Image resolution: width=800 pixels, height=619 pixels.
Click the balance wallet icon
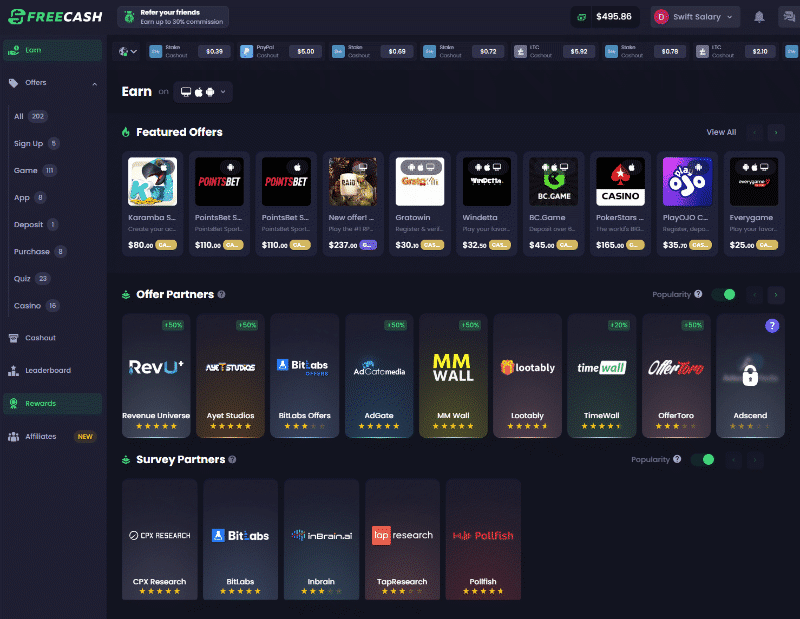pyautogui.click(x=581, y=17)
